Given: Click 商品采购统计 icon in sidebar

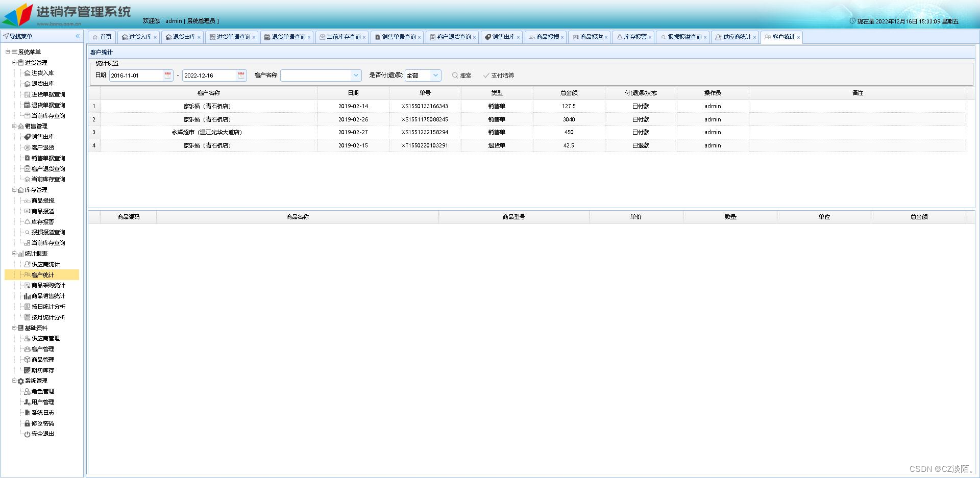Looking at the screenshot, I should click(28, 285).
